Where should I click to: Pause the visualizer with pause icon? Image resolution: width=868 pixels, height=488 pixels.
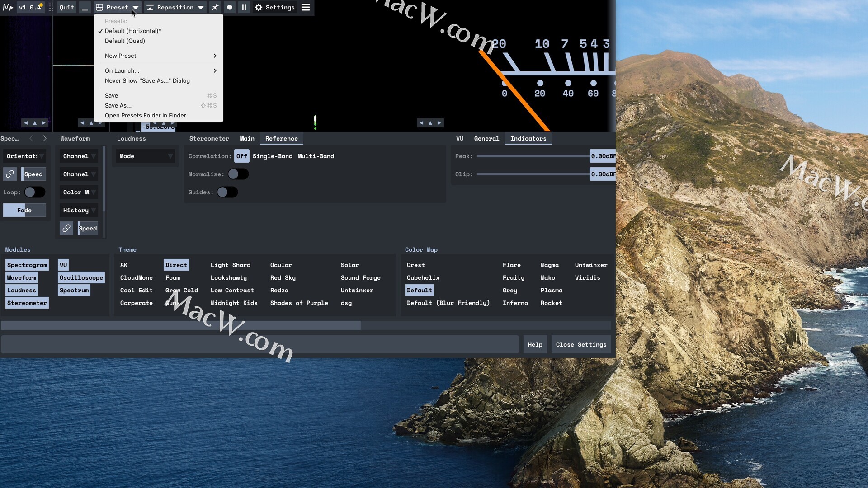pyautogui.click(x=244, y=7)
